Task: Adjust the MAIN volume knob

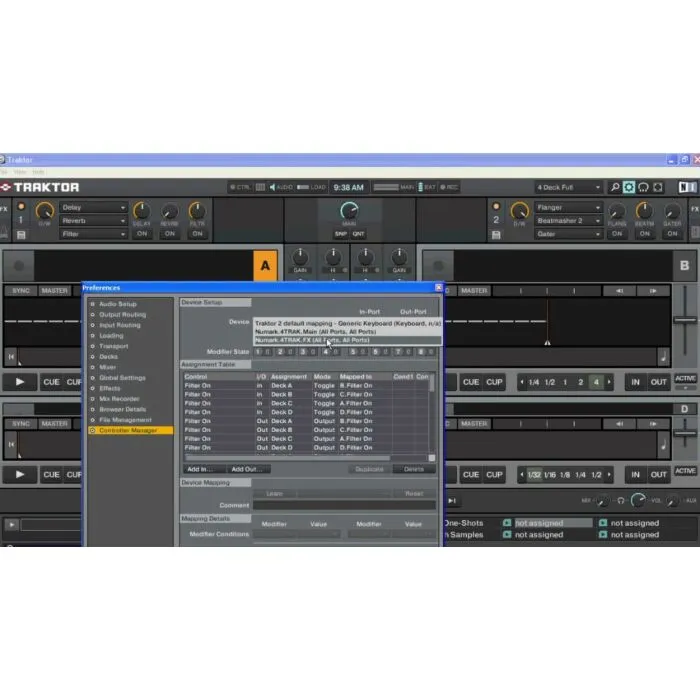Action: coord(349,211)
